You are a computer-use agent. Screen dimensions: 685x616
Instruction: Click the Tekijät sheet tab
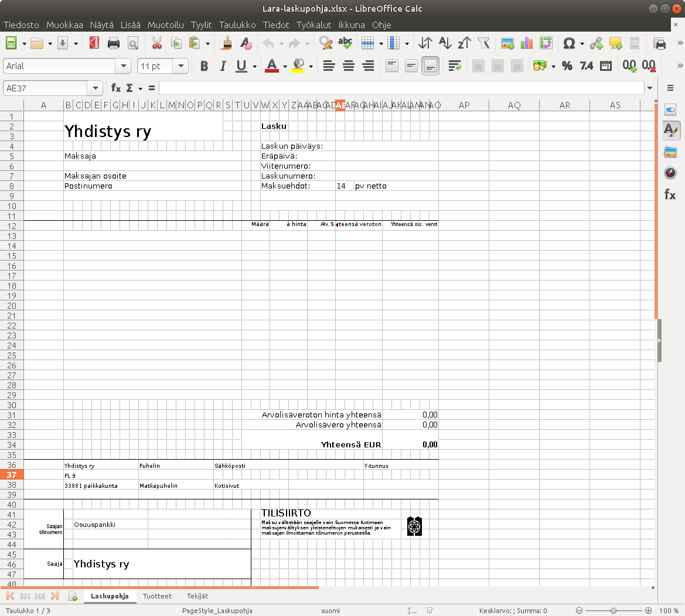[x=197, y=596]
